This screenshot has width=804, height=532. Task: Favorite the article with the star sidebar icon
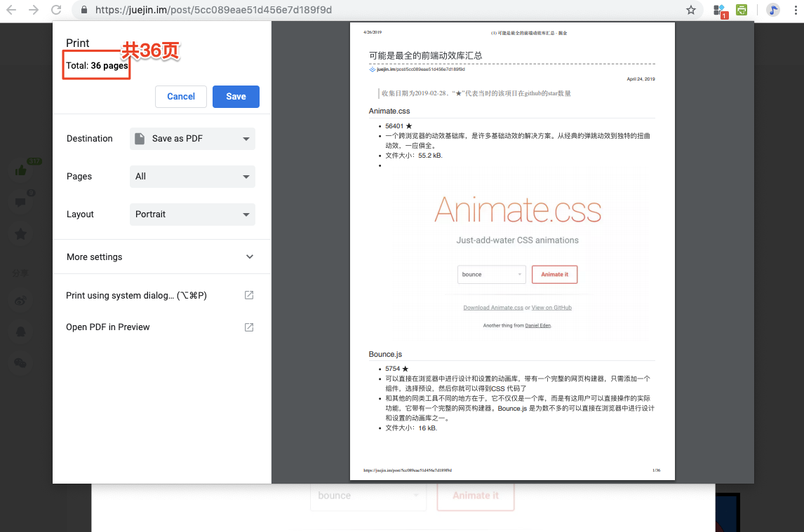pyautogui.click(x=21, y=235)
